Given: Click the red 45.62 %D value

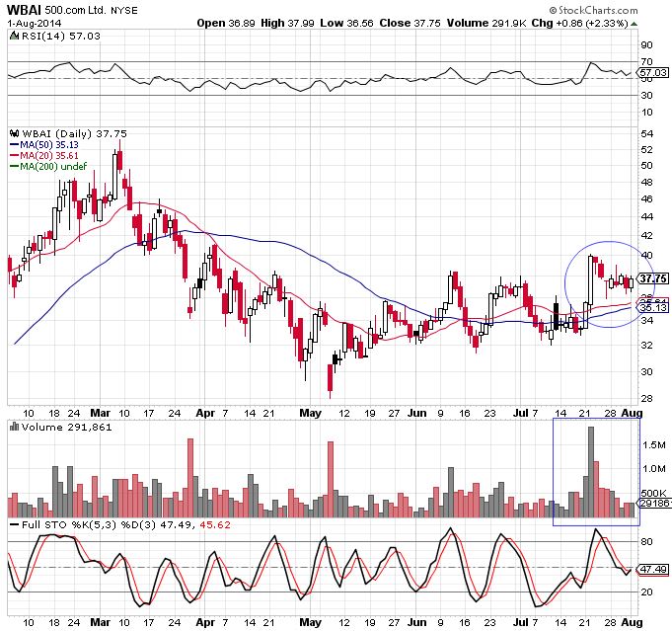Looking at the screenshot, I should point(215,525).
